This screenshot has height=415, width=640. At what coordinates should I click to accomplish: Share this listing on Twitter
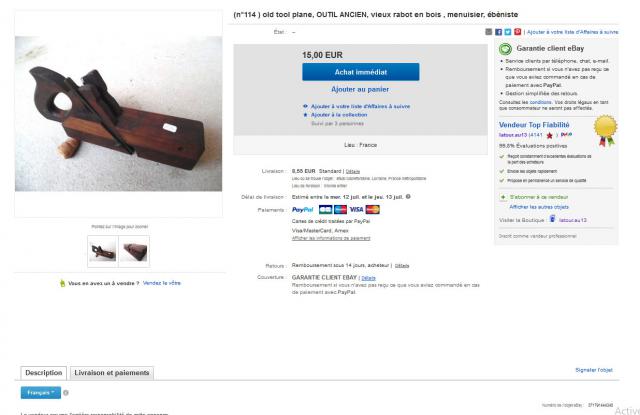click(x=508, y=32)
